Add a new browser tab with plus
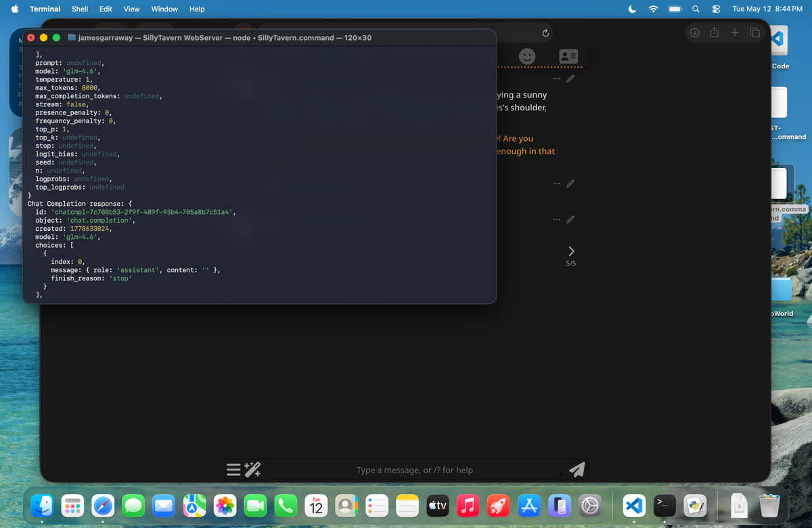The height and width of the screenshot is (528, 812). (735, 32)
